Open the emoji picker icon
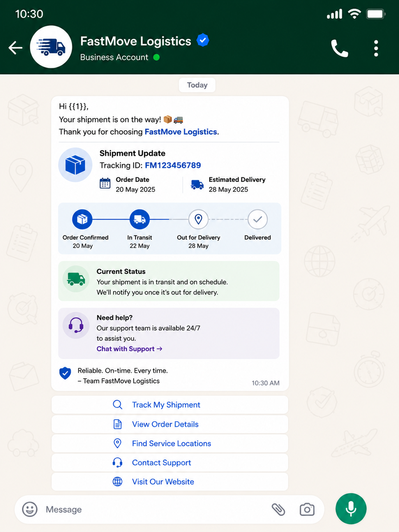The height and width of the screenshot is (532, 399). [30, 509]
